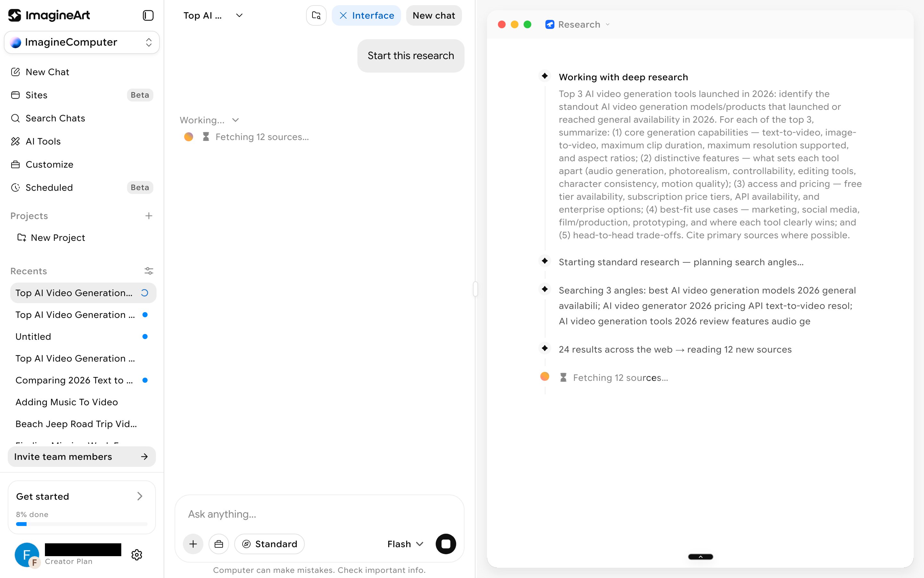Click 24 results across the web step

coord(675,349)
